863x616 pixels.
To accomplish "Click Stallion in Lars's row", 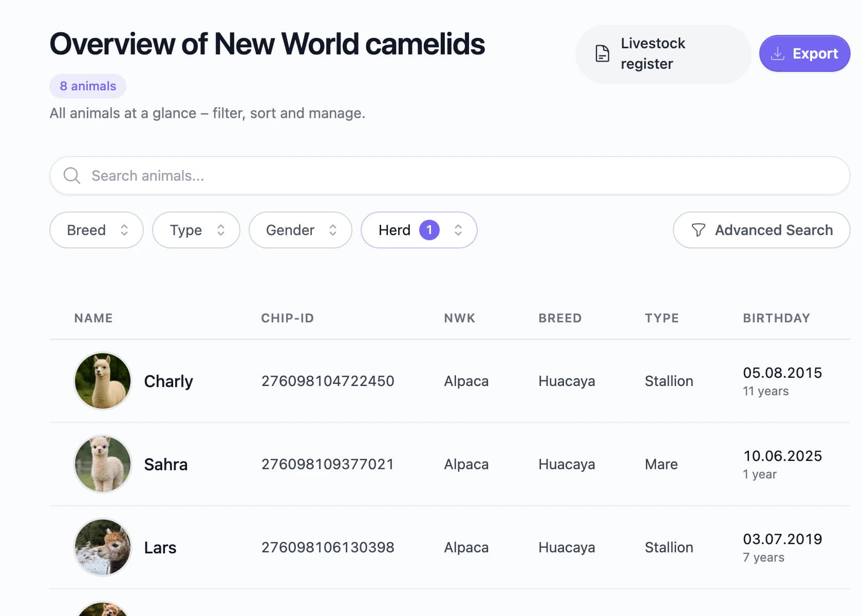I will [x=669, y=547].
